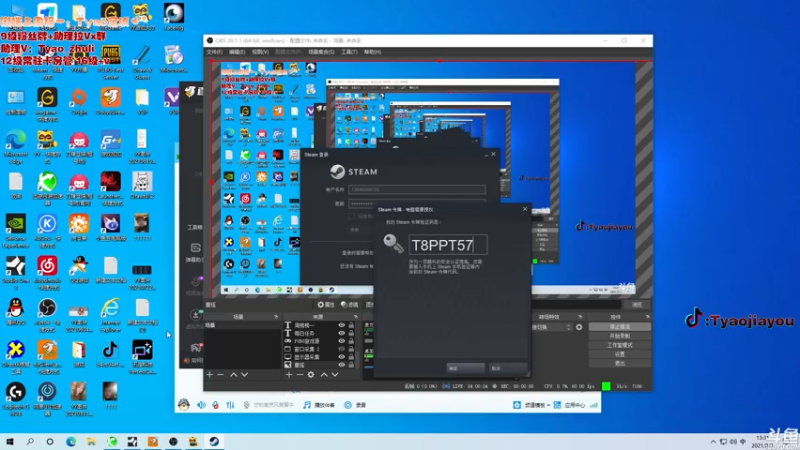
Task: Add a new scene with plus icon
Action: (210, 374)
